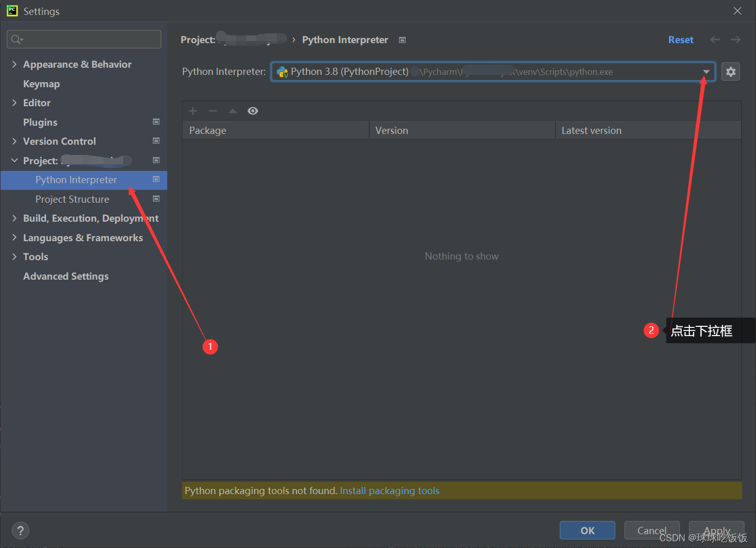Viewport: 756px width, 548px height.
Task: Go forward with the right arrow
Action: 735,40
